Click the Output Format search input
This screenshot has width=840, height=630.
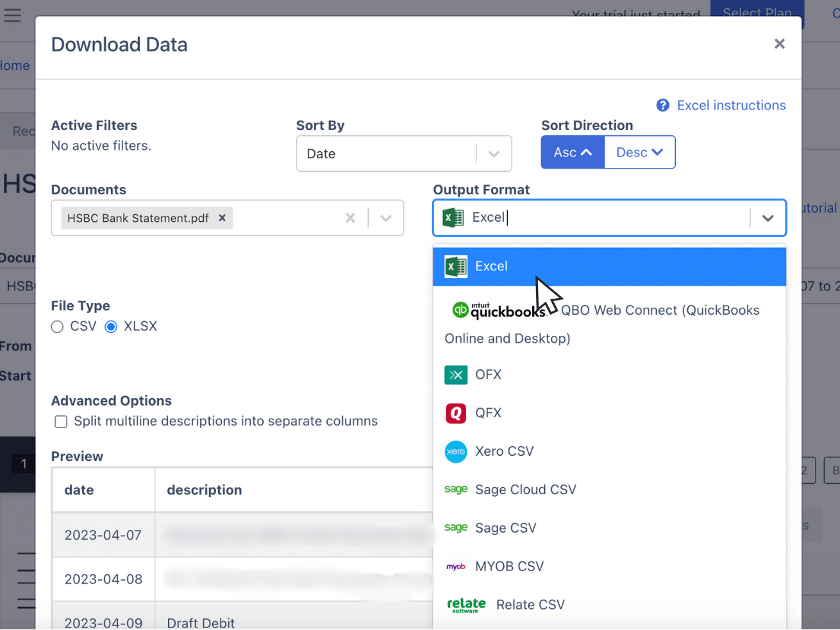pos(609,218)
